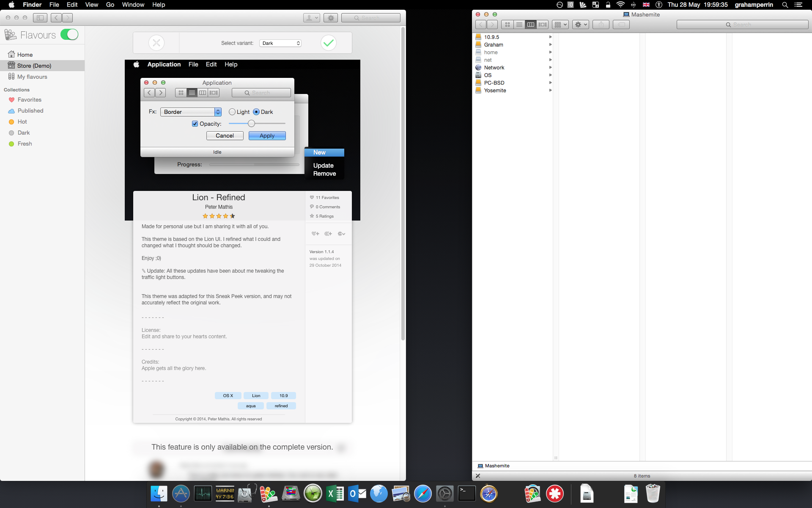This screenshot has height=508, width=812.
Task: Open the Select variant dropdown
Action: [280, 43]
